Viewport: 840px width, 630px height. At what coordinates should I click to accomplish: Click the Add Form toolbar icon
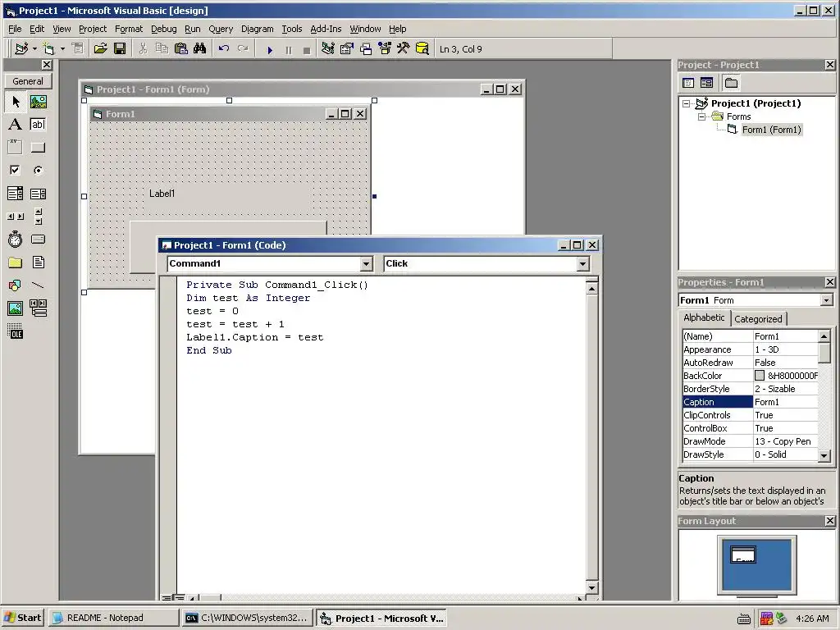pos(48,48)
